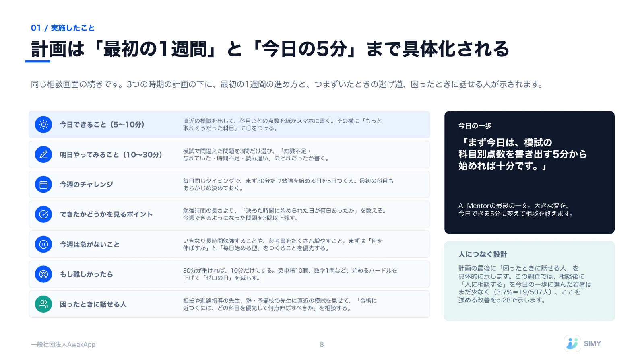Viewport: 644px width, 362px height.
Task: Click the slide title starting 計画は「最初の1週間」
Action: coord(270,49)
